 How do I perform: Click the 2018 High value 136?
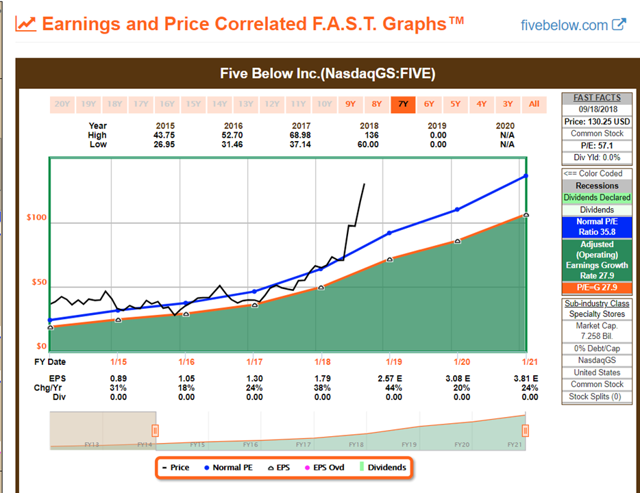[x=371, y=135]
